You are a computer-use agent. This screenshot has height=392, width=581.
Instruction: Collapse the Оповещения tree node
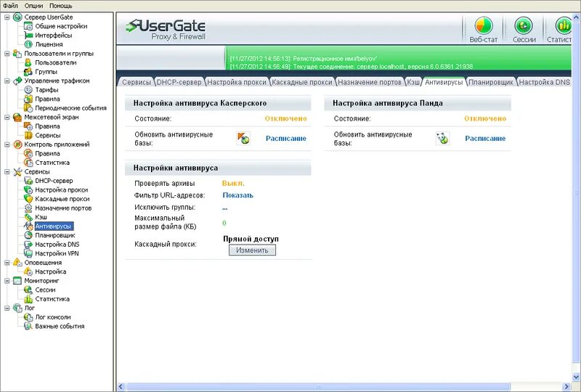pyautogui.click(x=7, y=262)
